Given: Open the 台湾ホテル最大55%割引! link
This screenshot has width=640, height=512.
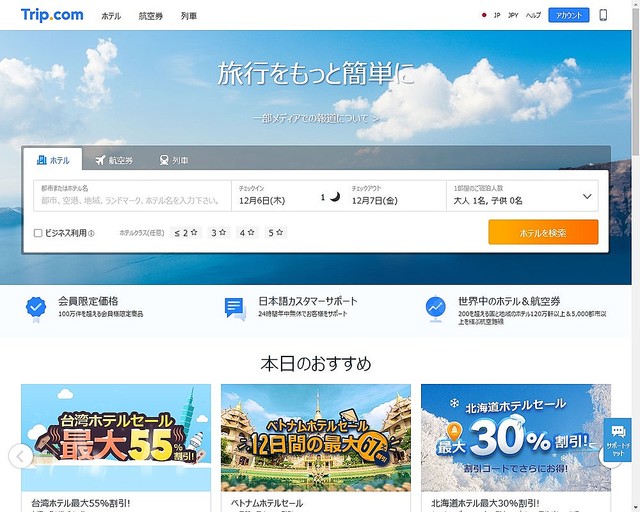Looking at the screenshot, I should pyautogui.click(x=80, y=503).
